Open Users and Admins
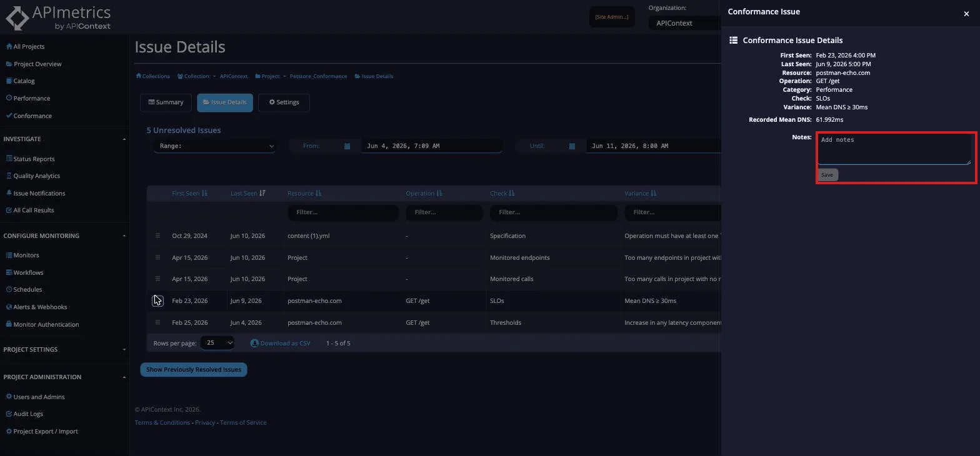This screenshot has width=980, height=456. pyautogui.click(x=35, y=397)
